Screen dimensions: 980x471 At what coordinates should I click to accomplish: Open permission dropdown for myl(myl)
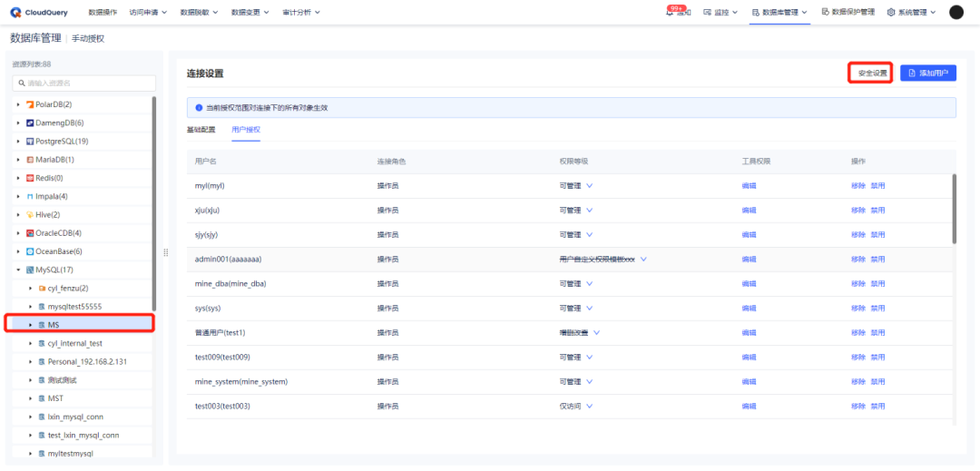tap(589, 185)
